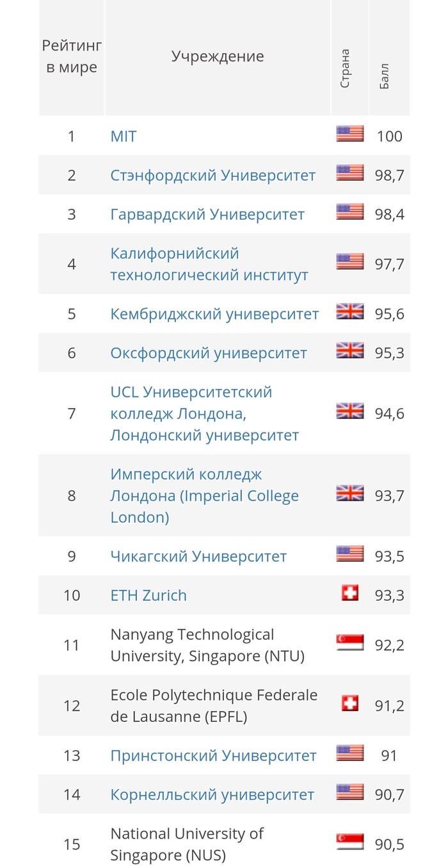Open Корнелльский университет link

(x=212, y=795)
